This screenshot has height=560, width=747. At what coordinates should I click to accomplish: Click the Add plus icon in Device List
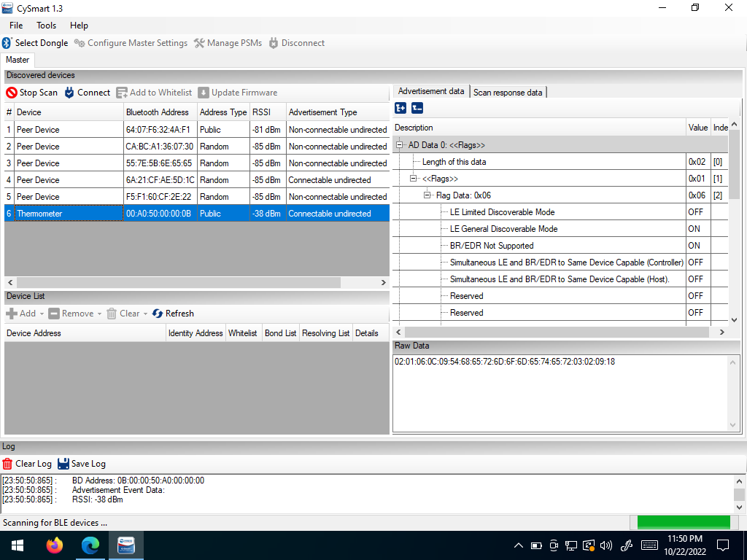point(12,314)
